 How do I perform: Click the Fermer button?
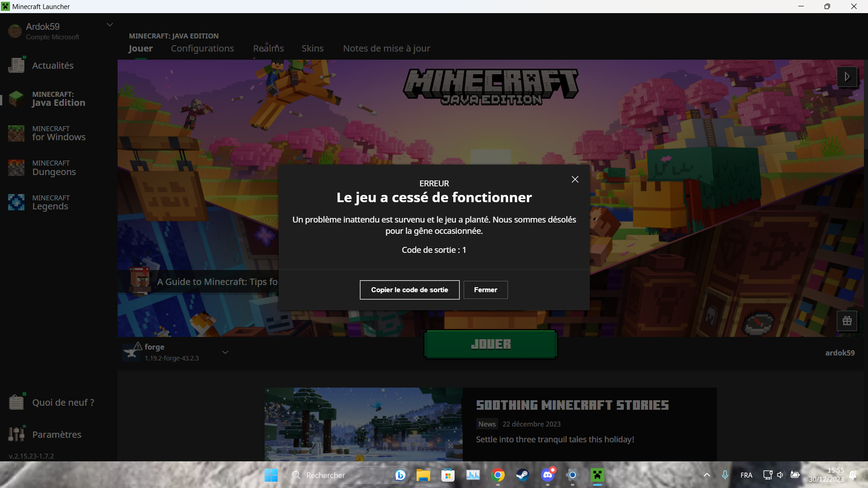tap(486, 290)
